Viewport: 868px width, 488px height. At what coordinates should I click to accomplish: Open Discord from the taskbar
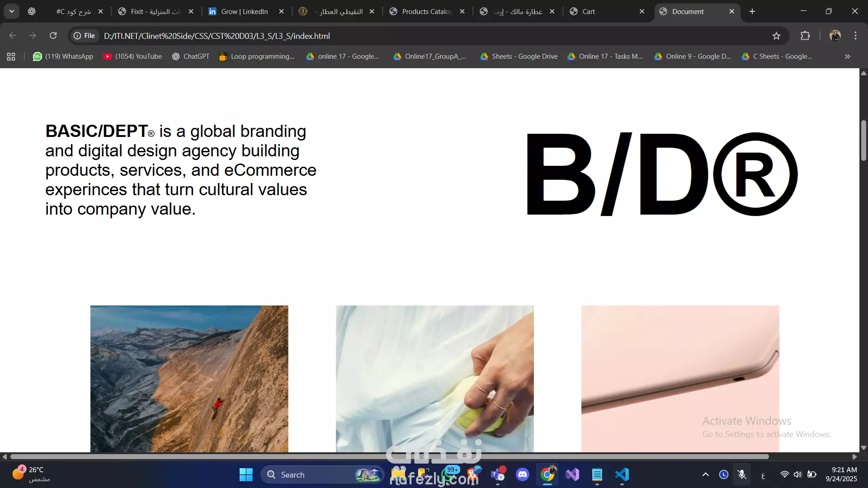click(523, 474)
